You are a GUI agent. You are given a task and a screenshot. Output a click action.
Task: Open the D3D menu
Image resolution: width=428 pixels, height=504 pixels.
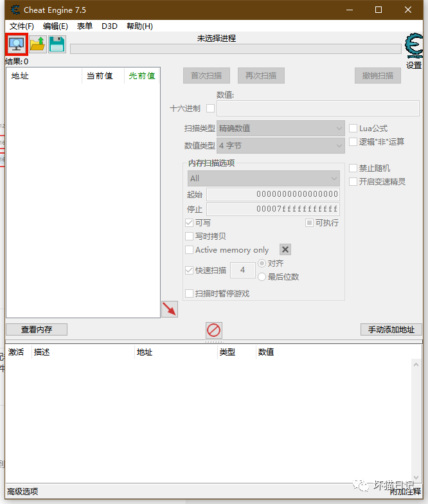[x=109, y=26]
